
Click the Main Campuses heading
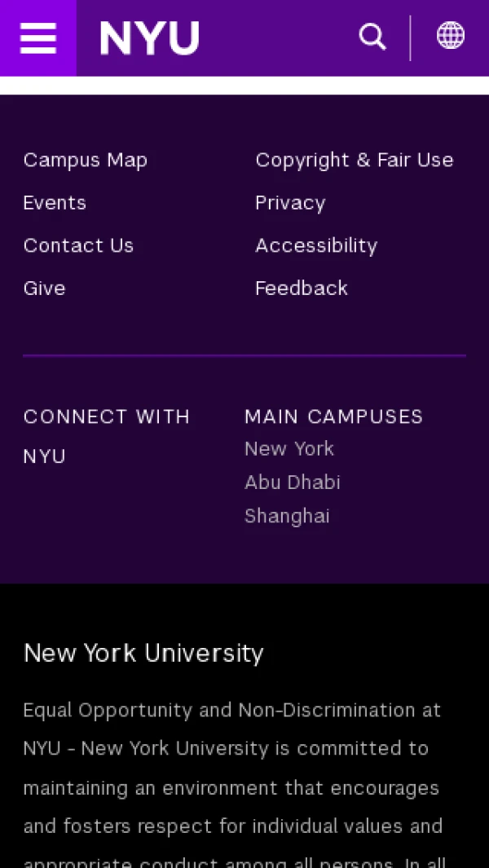click(333, 416)
